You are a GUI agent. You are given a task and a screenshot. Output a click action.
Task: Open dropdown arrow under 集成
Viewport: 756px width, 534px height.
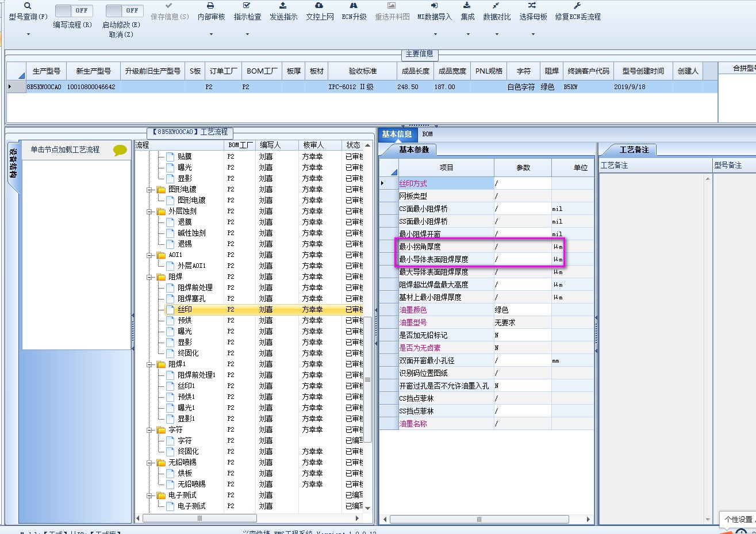coord(467,34)
